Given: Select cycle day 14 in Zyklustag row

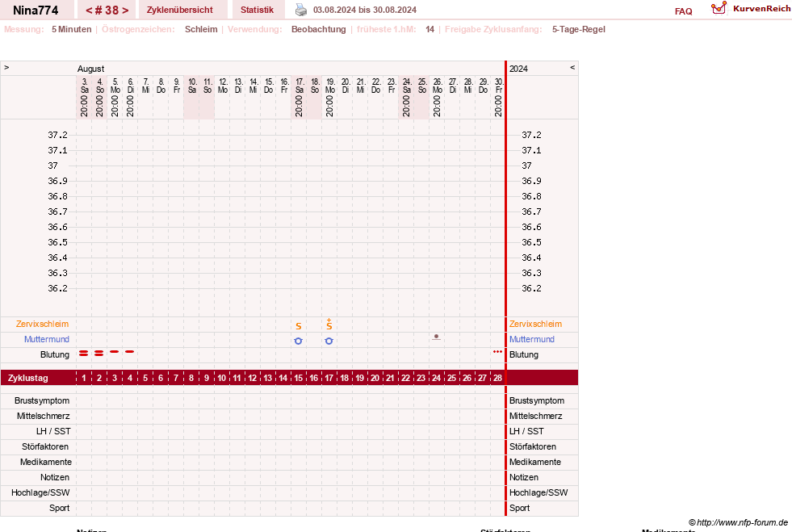Looking at the screenshot, I should click(x=283, y=378).
